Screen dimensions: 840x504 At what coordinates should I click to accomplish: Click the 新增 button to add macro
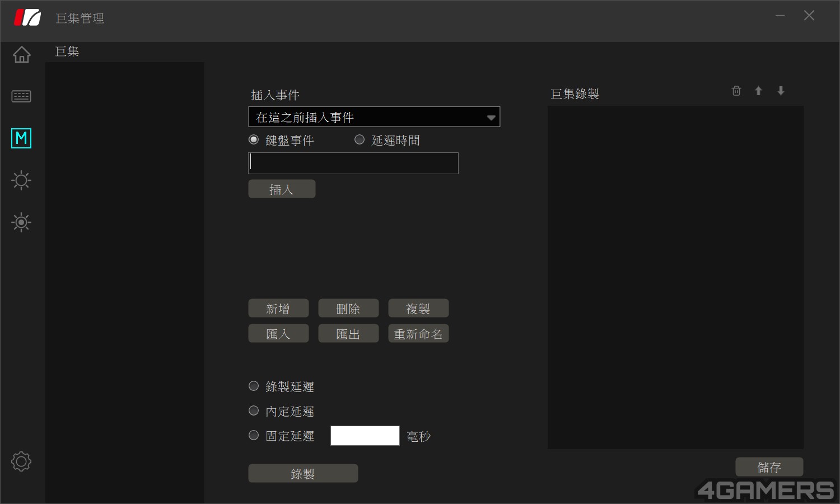278,309
